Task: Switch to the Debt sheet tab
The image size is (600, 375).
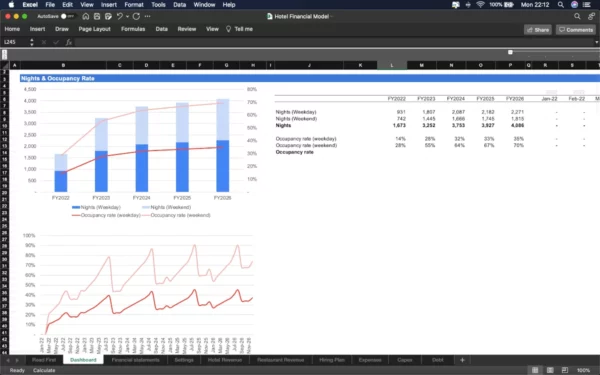Action: click(x=438, y=360)
